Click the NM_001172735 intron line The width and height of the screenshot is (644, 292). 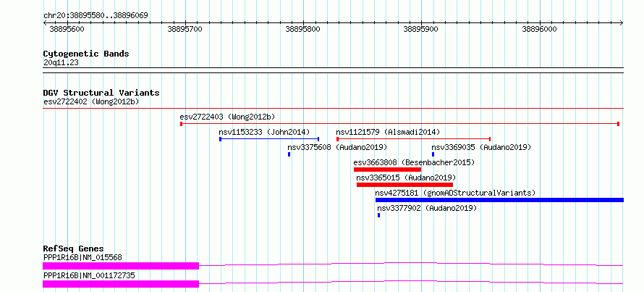point(411,282)
